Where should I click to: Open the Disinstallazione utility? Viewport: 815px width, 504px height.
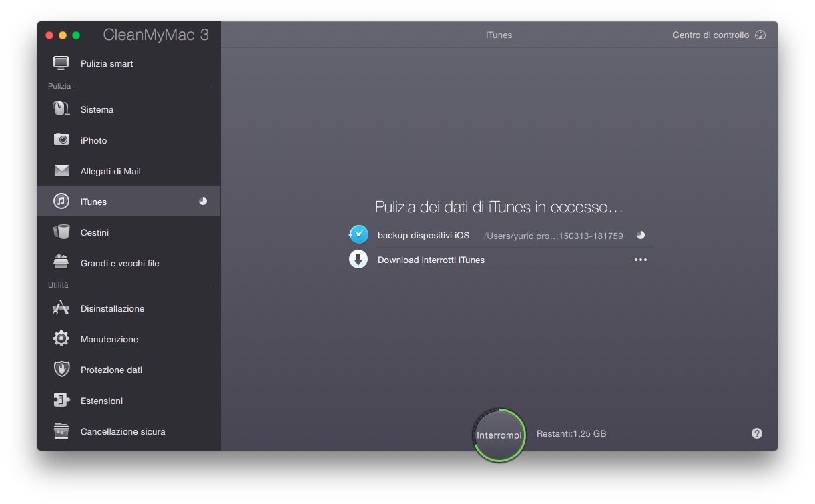[x=129, y=308]
